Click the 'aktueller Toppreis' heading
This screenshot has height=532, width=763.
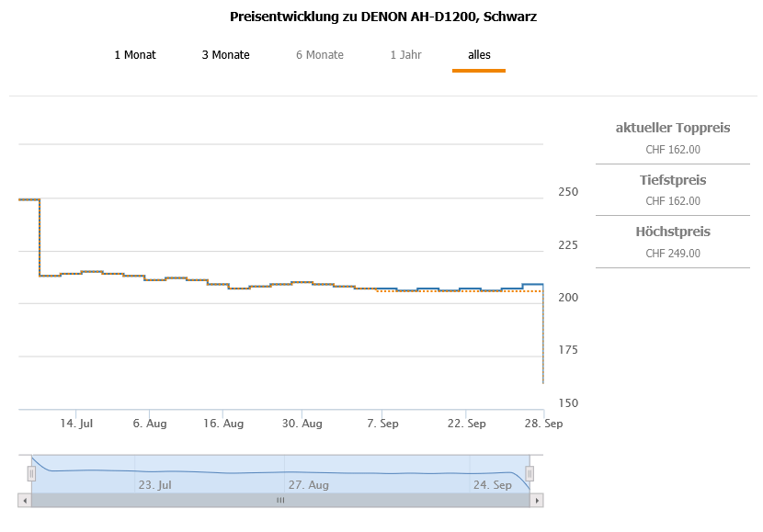(673, 128)
